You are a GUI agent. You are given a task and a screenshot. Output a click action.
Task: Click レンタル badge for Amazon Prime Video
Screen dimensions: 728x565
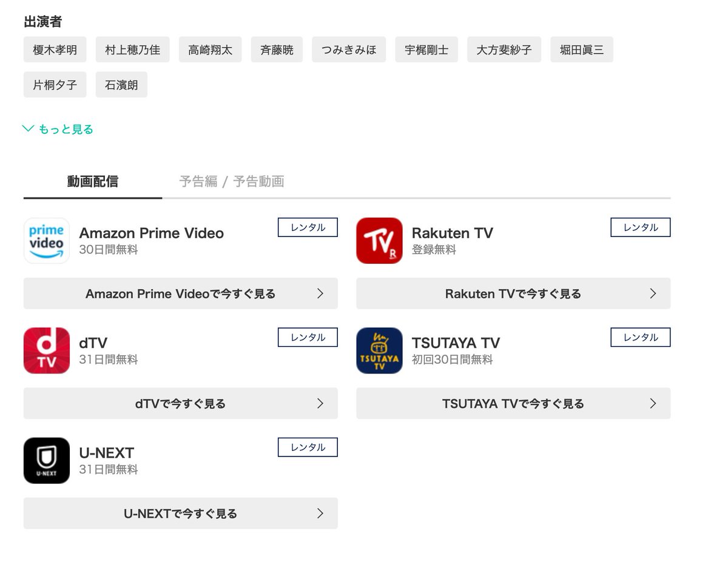[x=308, y=227]
